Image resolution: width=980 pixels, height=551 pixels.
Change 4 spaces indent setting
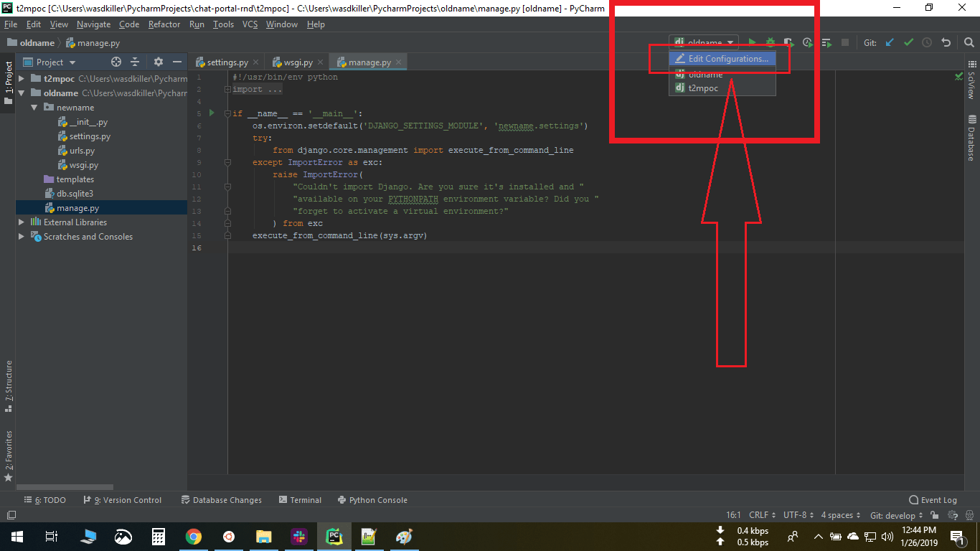coord(840,515)
